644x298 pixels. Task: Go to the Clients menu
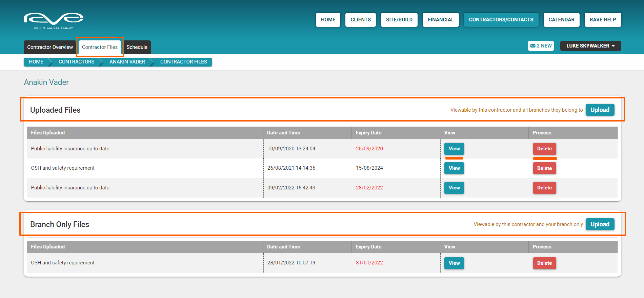coord(360,20)
